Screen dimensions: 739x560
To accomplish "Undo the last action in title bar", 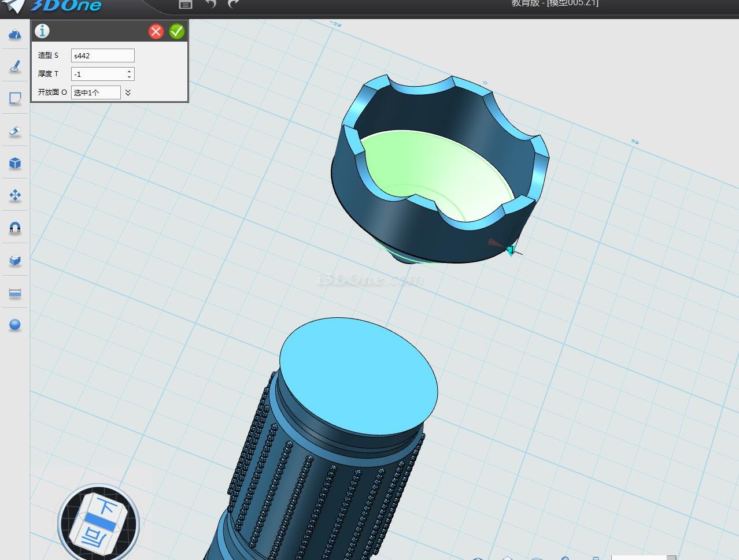I will coord(210,4).
